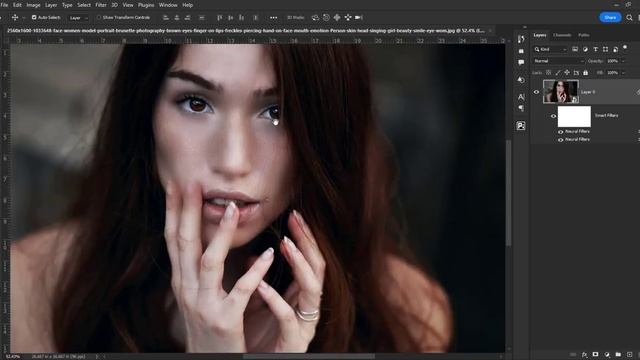Image resolution: width=640 pixels, height=360 pixels.
Task: Click the zoom percentage in status bar
Action: click(13, 357)
